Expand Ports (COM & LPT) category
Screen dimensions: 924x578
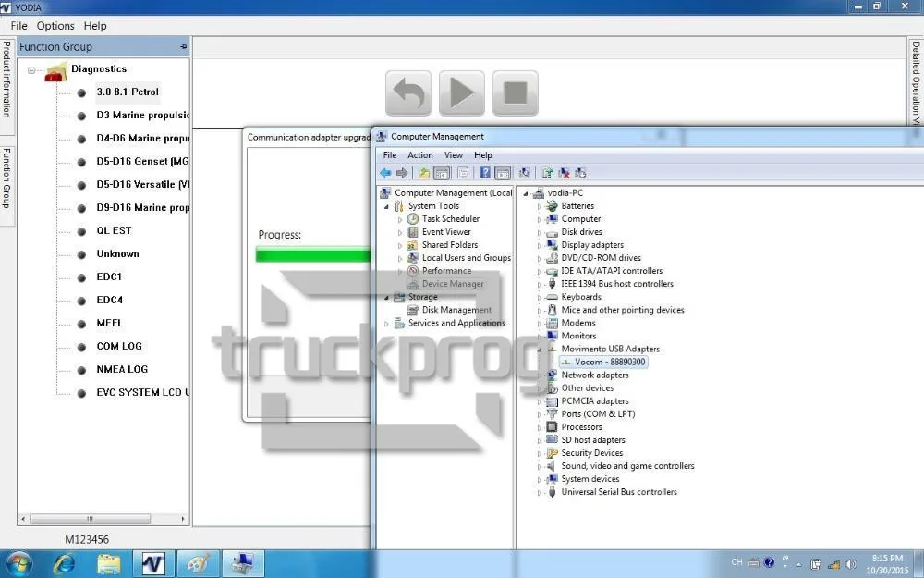click(540, 414)
